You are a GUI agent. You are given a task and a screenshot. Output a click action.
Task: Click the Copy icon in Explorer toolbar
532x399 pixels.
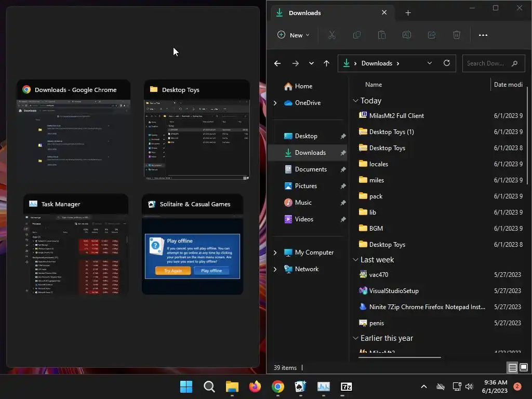click(x=356, y=35)
